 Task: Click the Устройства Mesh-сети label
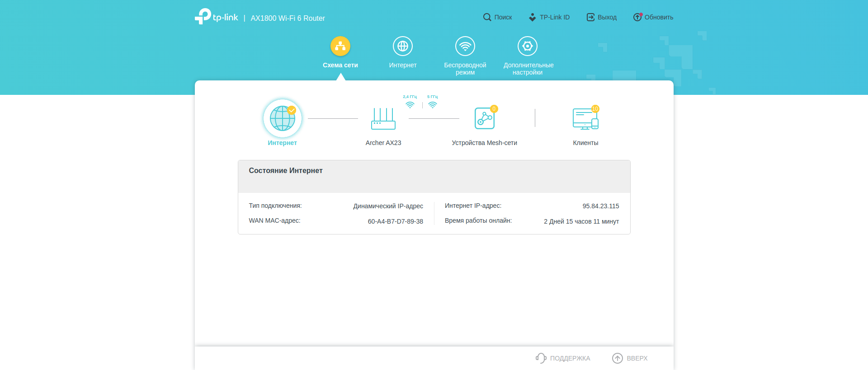(485, 143)
